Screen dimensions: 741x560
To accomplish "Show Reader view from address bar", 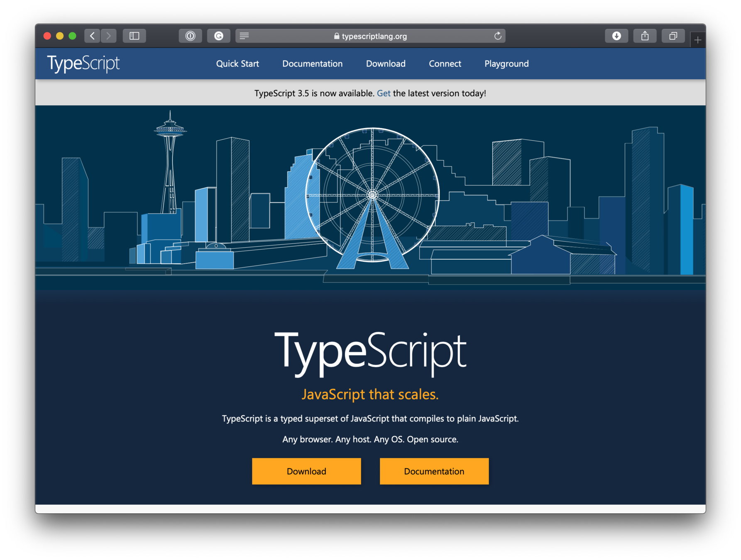I will coord(244,36).
